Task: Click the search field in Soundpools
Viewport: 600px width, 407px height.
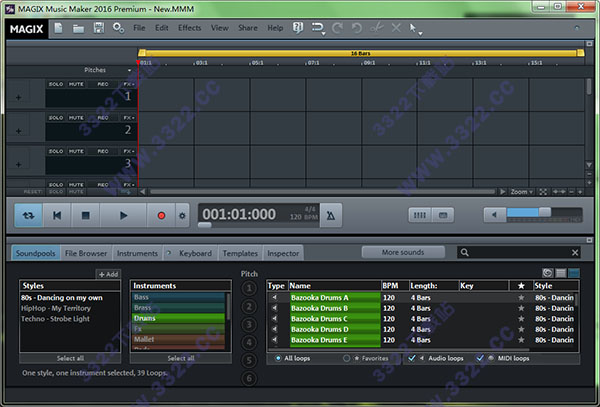Action: tap(518, 252)
